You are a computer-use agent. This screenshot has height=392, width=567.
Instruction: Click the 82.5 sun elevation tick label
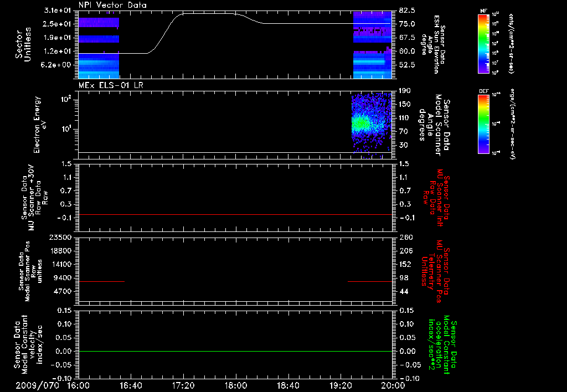point(407,11)
